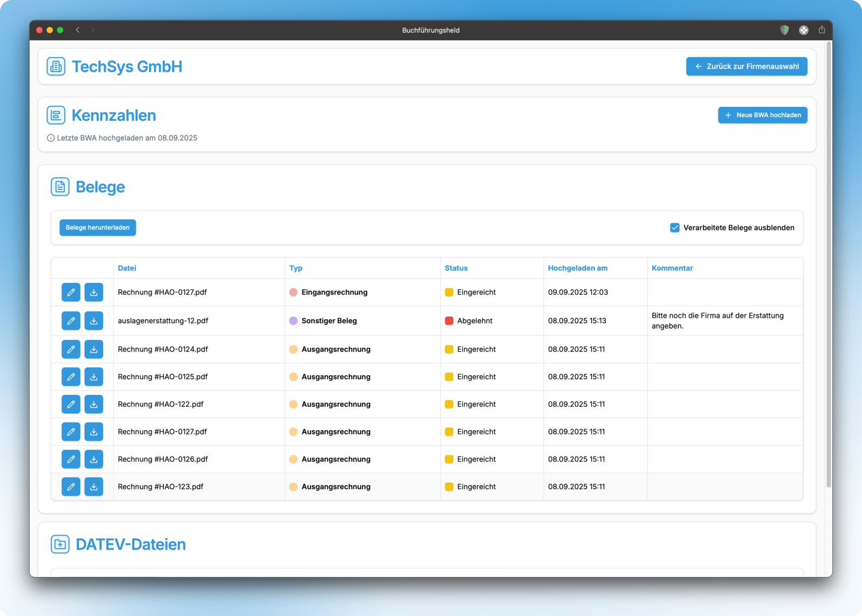The height and width of the screenshot is (616, 862).
Task: Click the Typ column header
Action: click(x=296, y=268)
